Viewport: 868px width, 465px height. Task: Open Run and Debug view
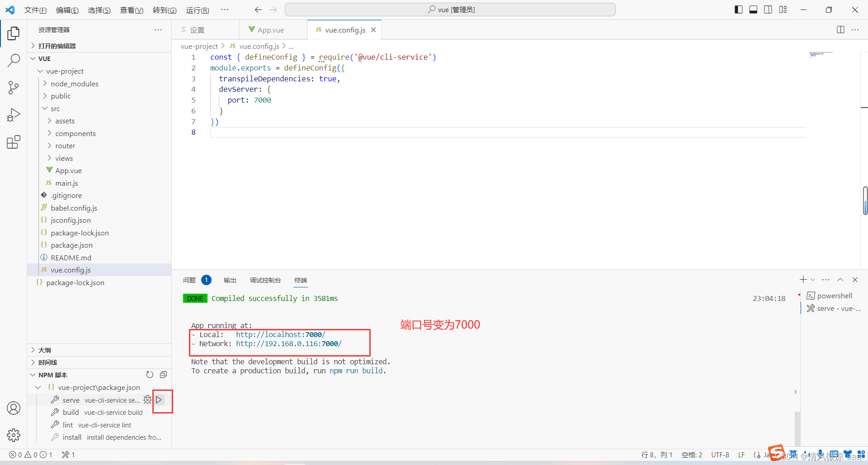[14, 115]
